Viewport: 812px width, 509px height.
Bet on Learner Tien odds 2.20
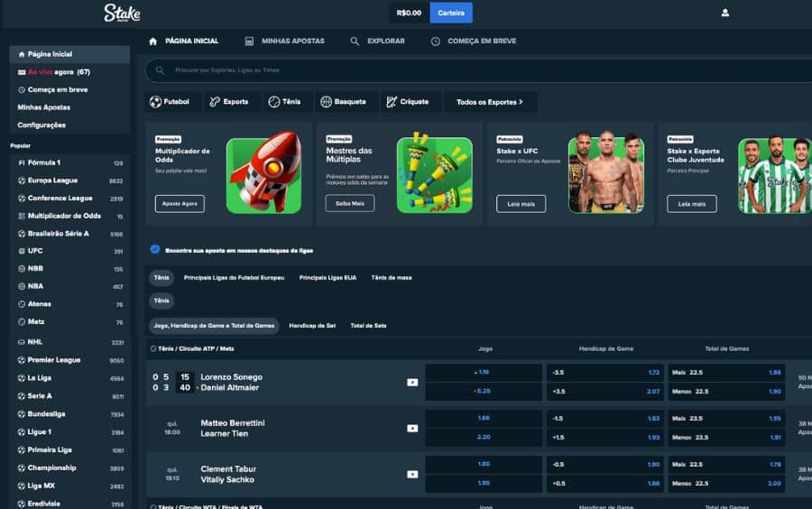pos(484,437)
